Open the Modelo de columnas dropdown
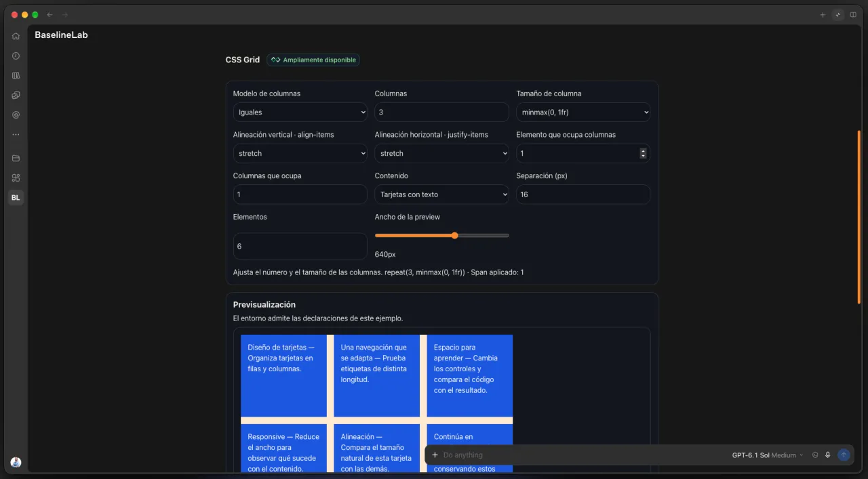Viewport: 868px width, 479px height. tap(300, 112)
